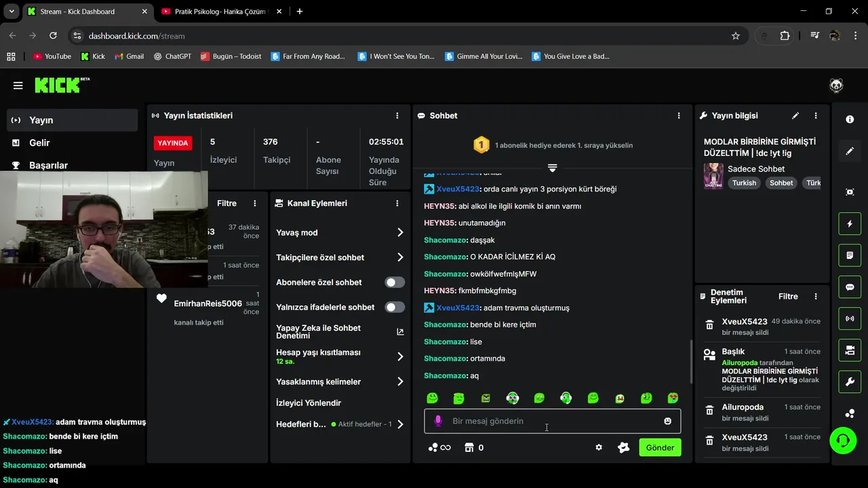Open the emoji picker in the message box
The width and height of the screenshot is (868, 488).
[x=667, y=421]
